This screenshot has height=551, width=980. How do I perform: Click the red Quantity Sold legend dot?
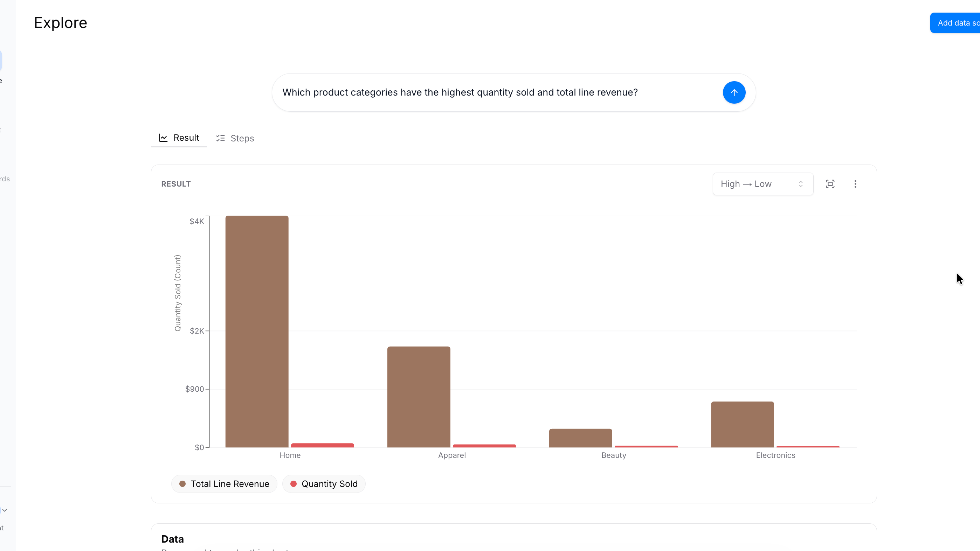click(x=293, y=484)
